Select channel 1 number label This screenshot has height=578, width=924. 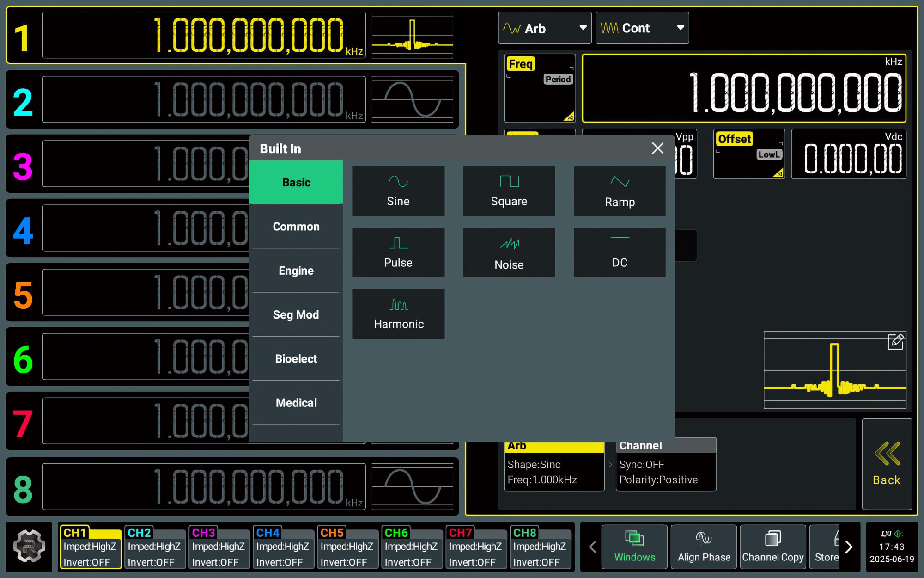click(x=23, y=38)
